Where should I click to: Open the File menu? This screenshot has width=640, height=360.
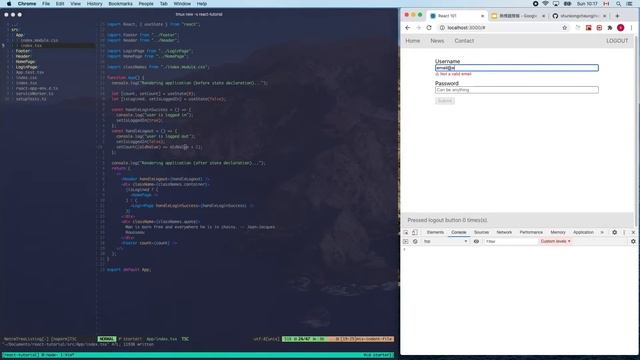tap(46, 4)
